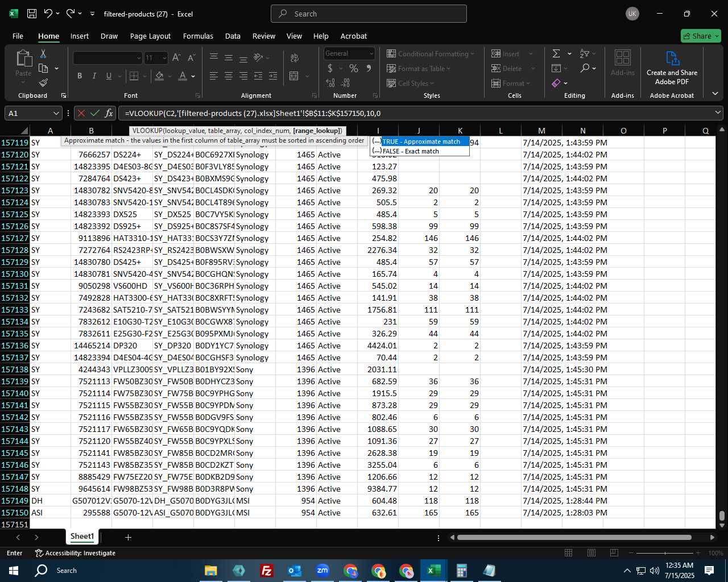This screenshot has height=582, width=728.
Task: Click the Format Painter brush icon
Action: tap(43, 83)
